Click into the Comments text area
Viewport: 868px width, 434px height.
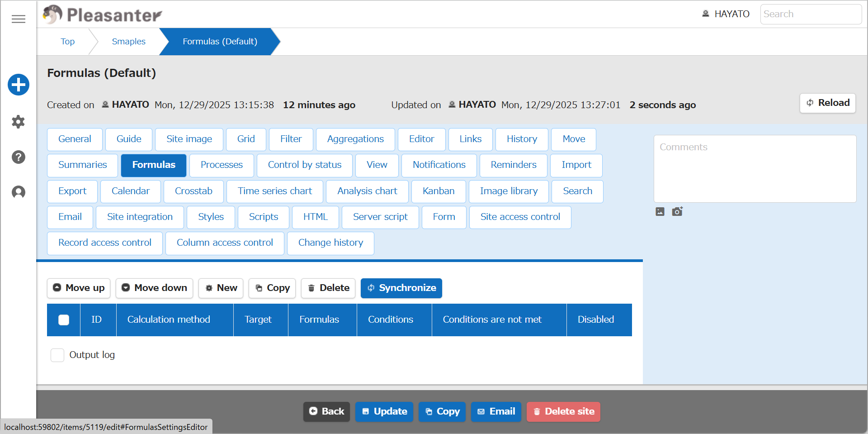755,169
